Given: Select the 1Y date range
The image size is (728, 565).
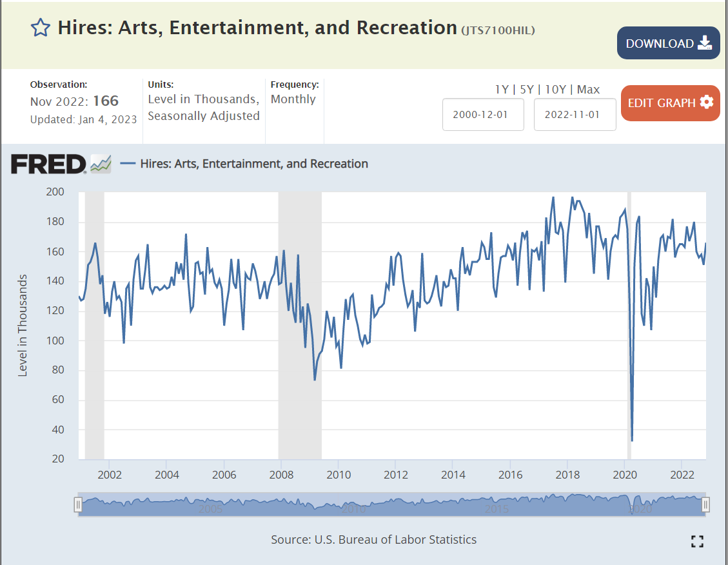Looking at the screenshot, I should [x=501, y=90].
